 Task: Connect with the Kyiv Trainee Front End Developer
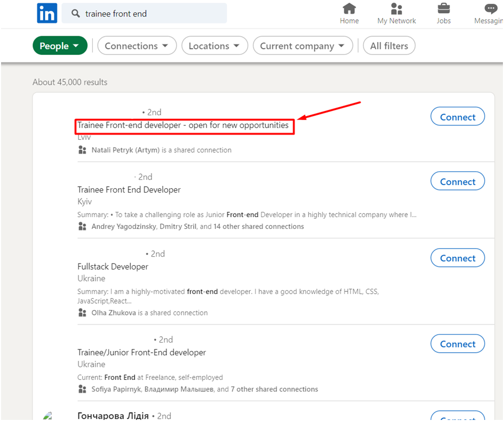[x=458, y=181]
